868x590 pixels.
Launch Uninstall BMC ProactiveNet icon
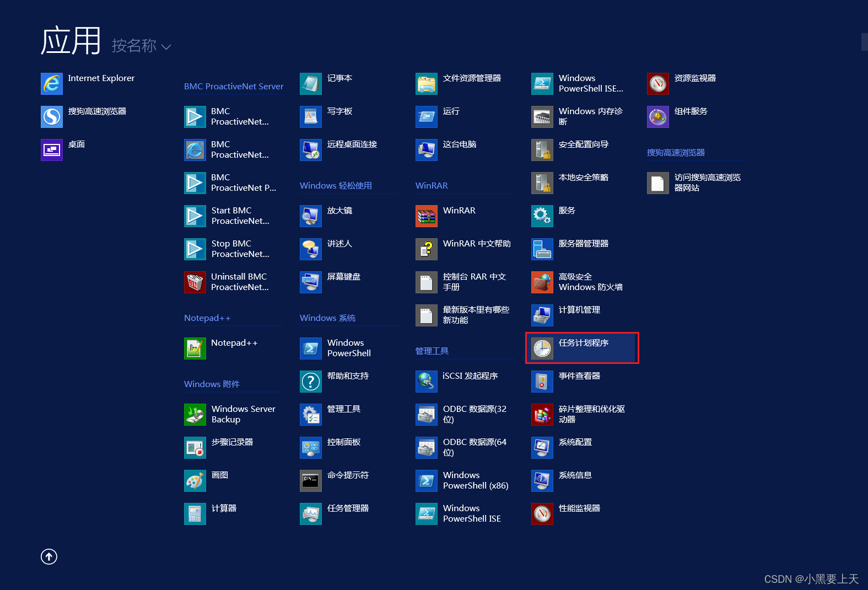pos(195,282)
